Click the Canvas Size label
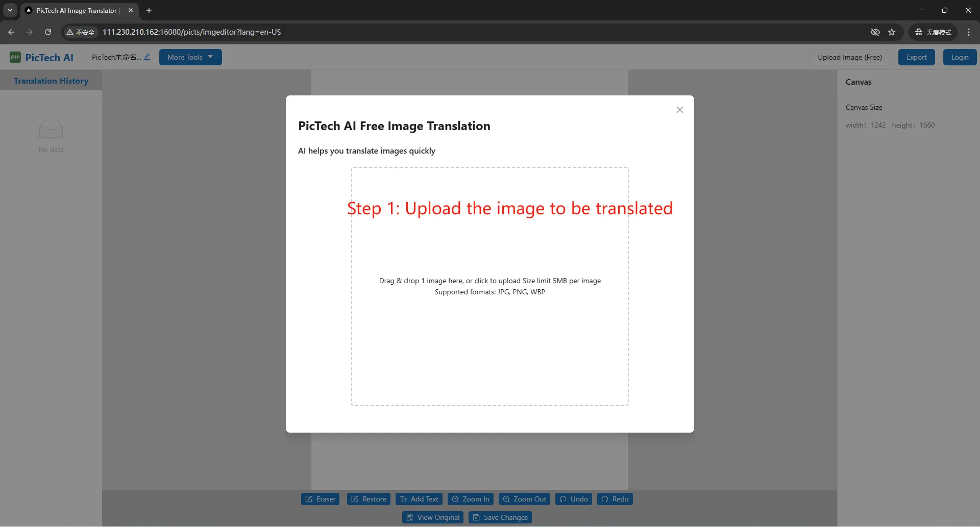The height and width of the screenshot is (527, 980). point(864,107)
